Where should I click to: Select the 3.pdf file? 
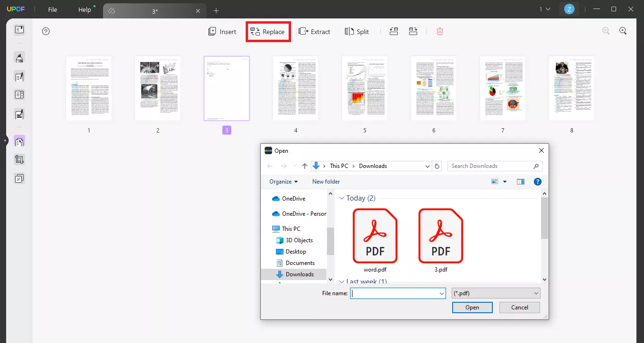point(441,240)
